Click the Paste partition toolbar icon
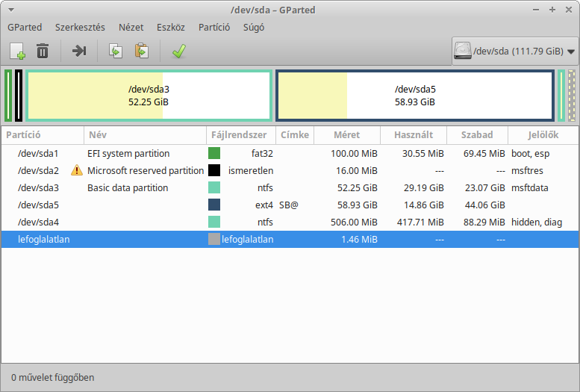The image size is (580, 392). [142, 51]
